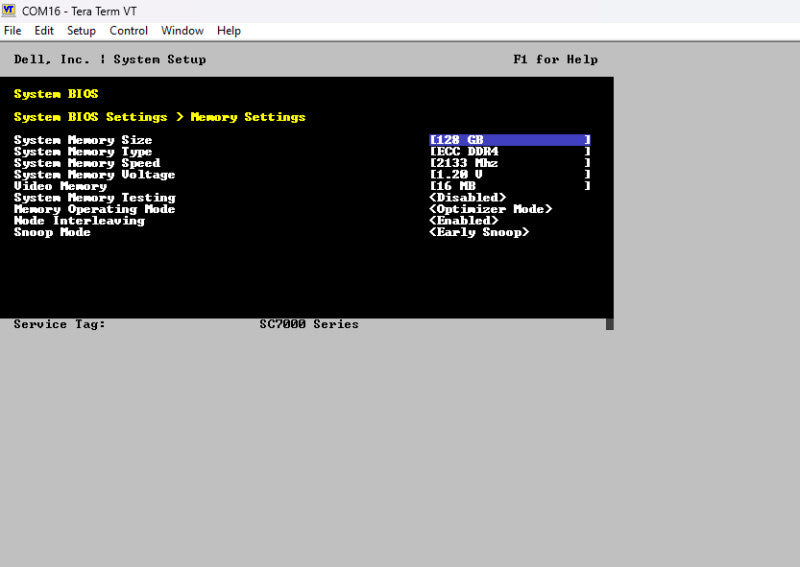This screenshot has height=567, width=800.
Task: Click the Memory Settings breadcrumb text
Action: 248,117
